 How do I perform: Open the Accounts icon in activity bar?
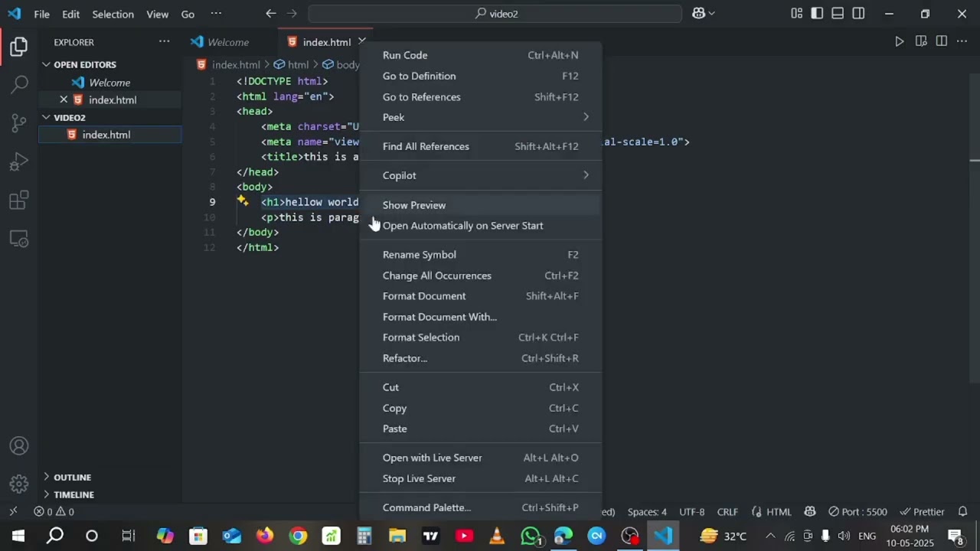19,446
